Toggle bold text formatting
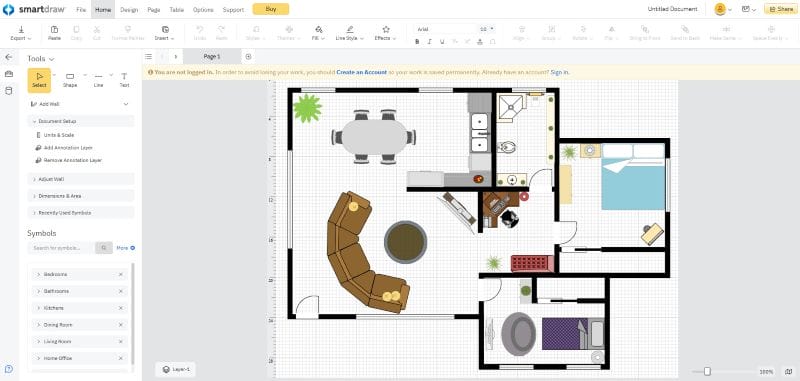Screen dimensions: 800x381 (x=417, y=42)
